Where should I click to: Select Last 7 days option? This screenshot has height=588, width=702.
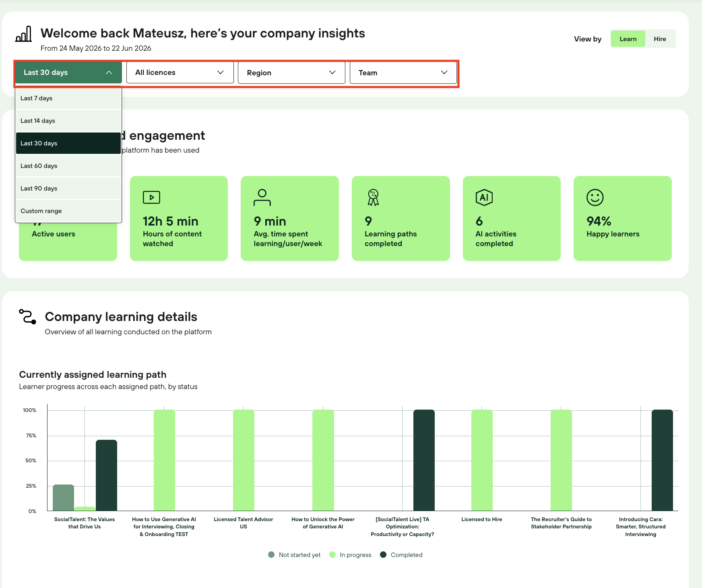68,98
